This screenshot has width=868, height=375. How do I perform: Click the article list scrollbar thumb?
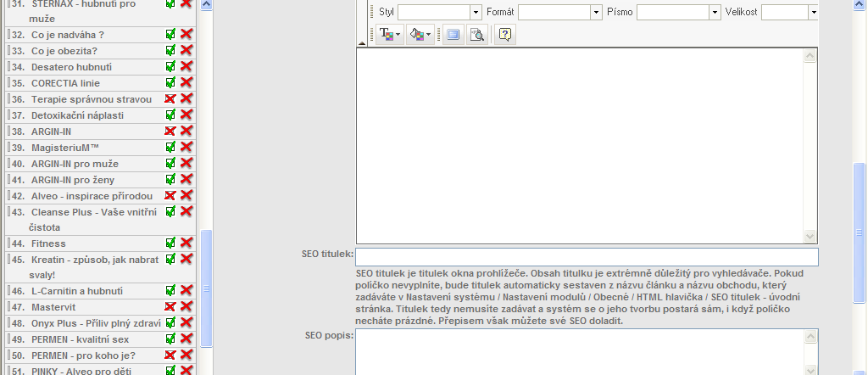(206, 288)
